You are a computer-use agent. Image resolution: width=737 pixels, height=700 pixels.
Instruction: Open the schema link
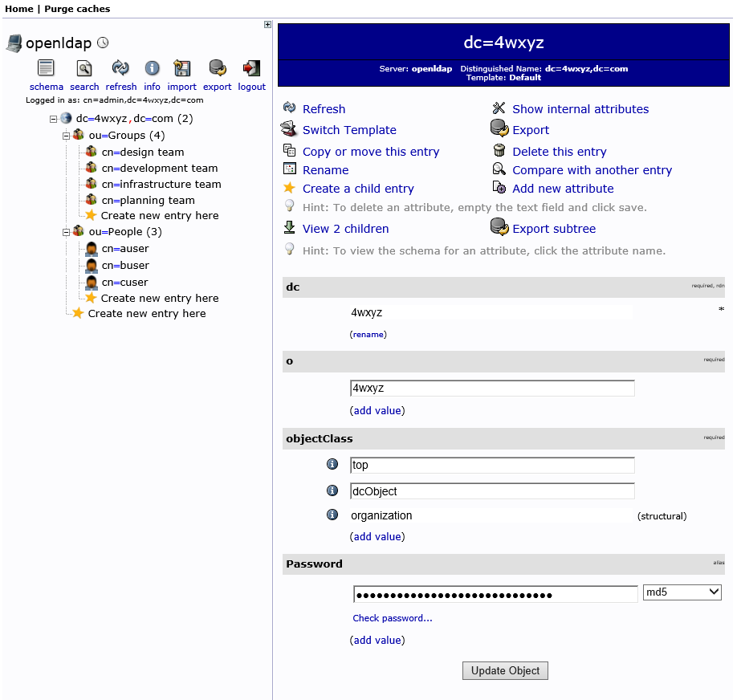[46, 87]
